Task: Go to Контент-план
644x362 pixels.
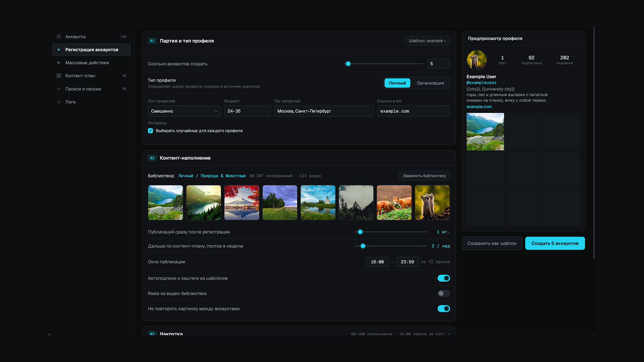Action: [x=91, y=76]
